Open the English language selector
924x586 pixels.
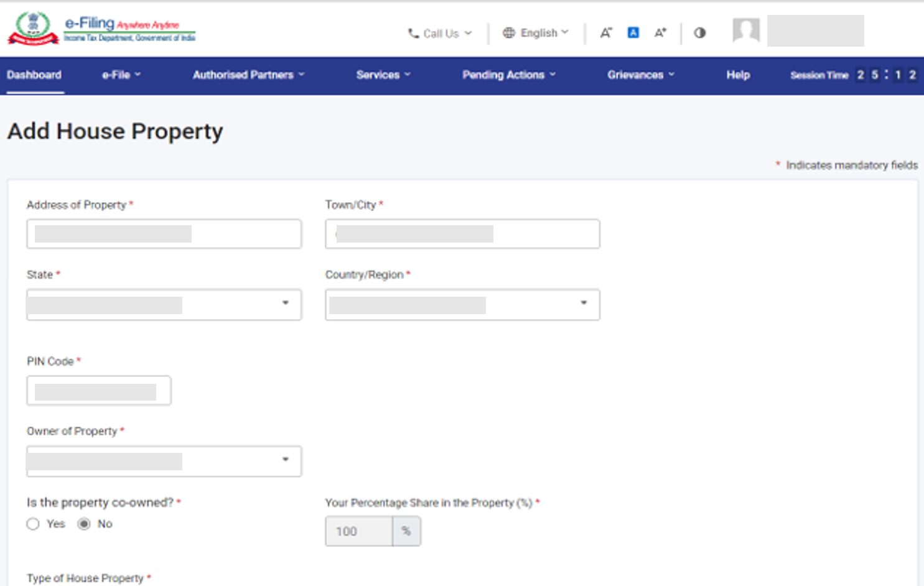[538, 33]
